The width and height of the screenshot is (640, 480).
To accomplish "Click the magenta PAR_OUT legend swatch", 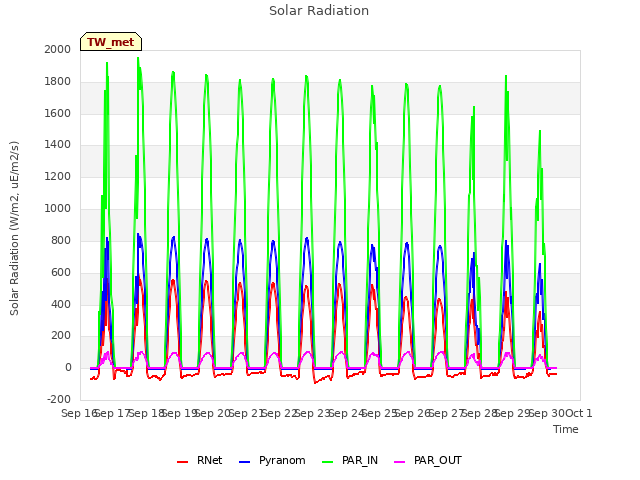I will [x=400, y=462].
